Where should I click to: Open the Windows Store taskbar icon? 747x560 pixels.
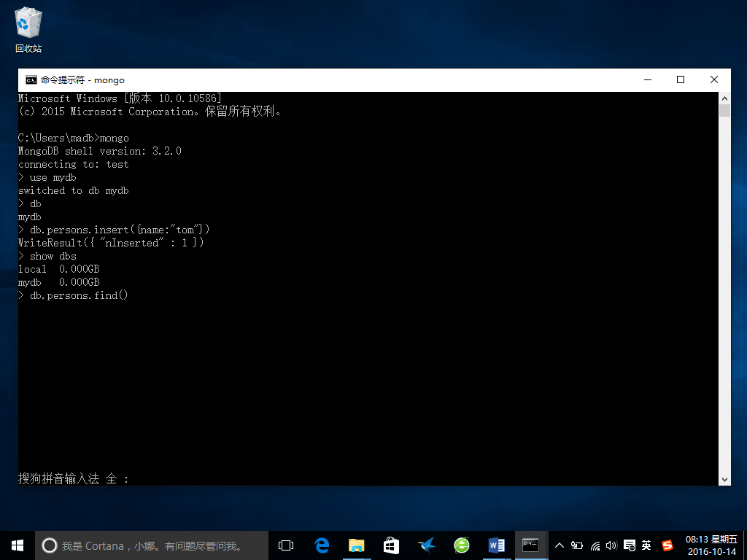[x=391, y=545]
